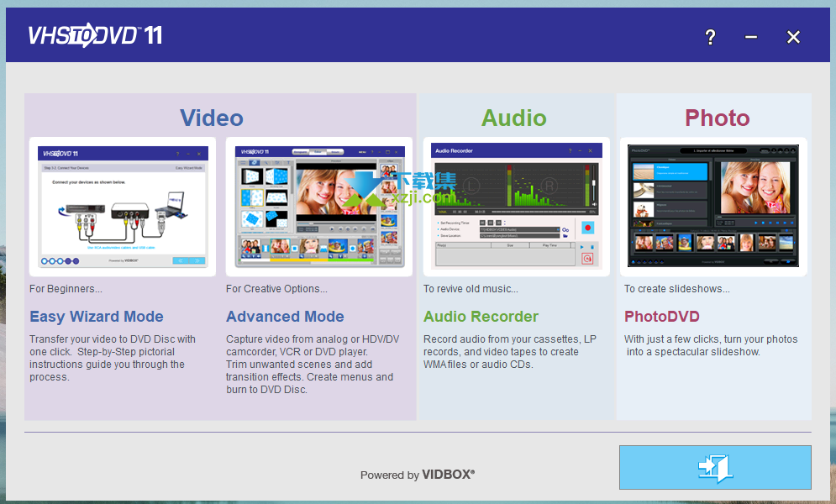Open the help question mark icon
836x504 pixels.
[710, 37]
